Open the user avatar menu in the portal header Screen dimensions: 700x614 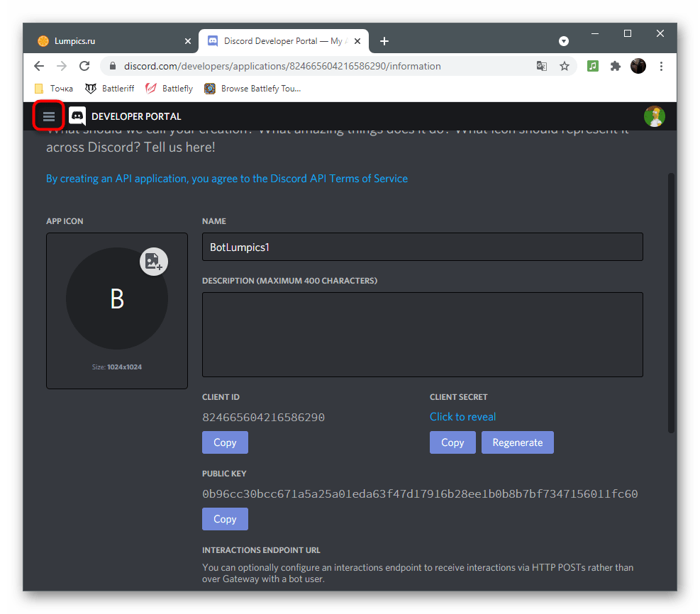coord(654,116)
